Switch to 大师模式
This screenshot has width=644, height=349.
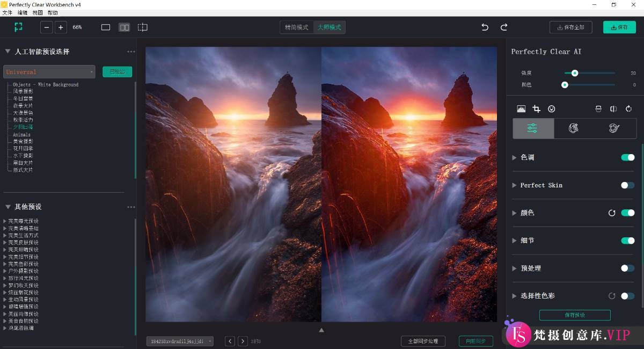point(329,27)
